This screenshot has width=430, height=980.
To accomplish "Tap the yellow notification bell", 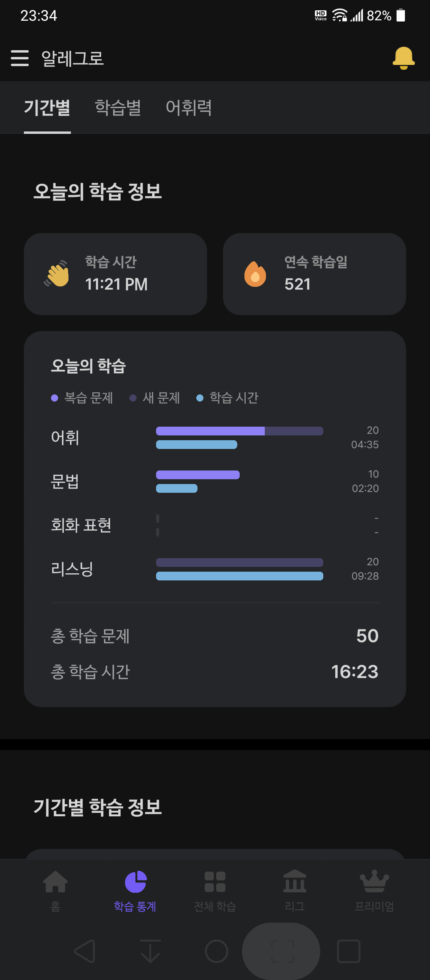I will [x=404, y=58].
